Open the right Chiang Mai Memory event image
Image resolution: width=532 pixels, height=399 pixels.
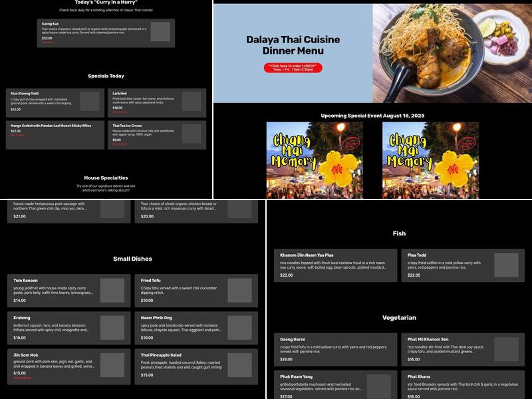pos(430,160)
